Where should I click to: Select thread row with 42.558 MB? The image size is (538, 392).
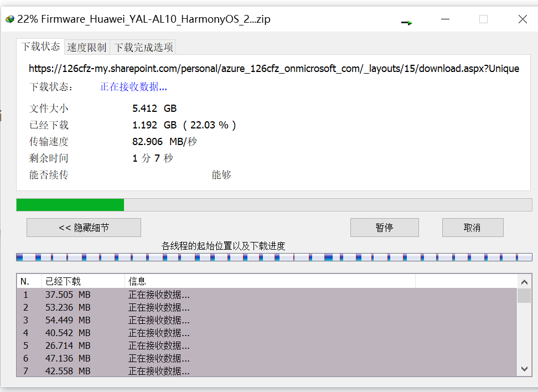[x=267, y=371]
